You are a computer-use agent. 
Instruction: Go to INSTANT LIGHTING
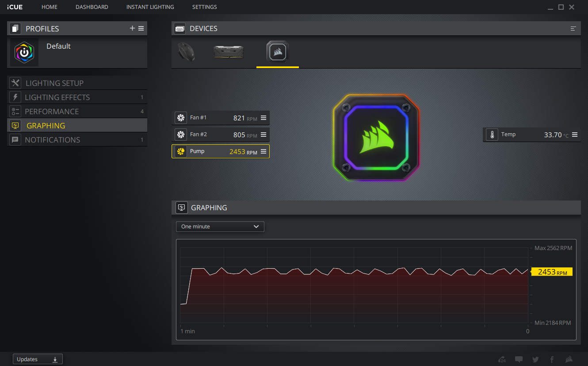point(150,7)
